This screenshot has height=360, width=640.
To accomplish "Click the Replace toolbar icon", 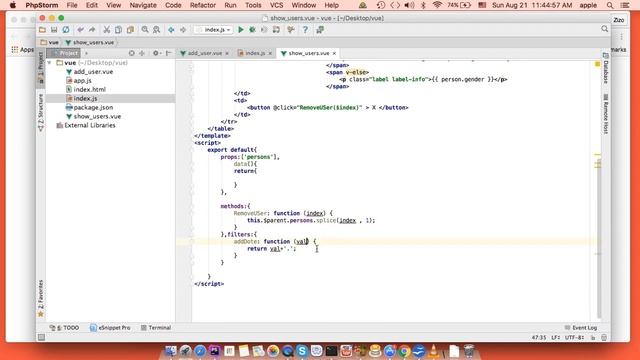I will pos(156,30).
